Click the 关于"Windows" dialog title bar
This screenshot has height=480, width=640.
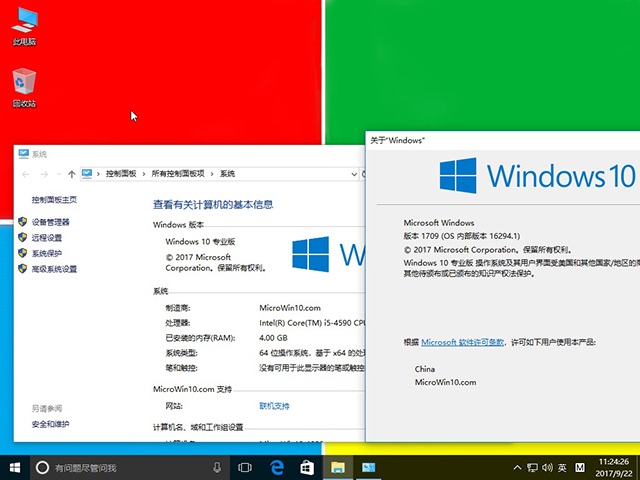[x=503, y=140]
